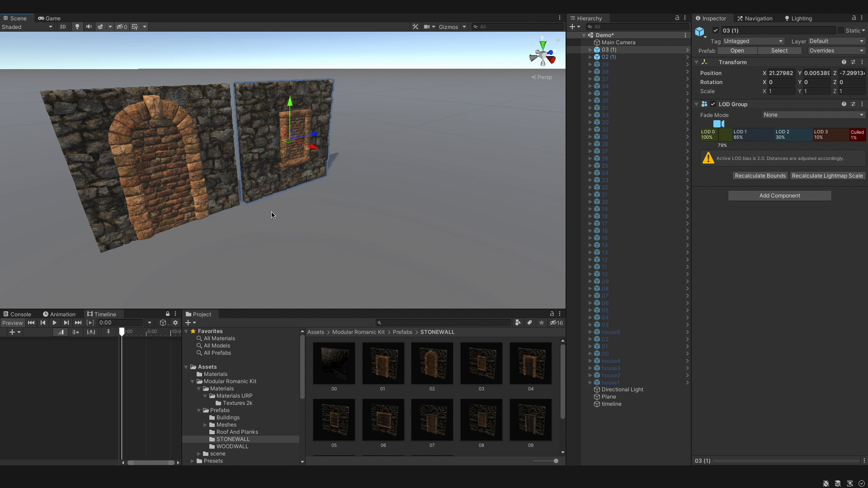Expand the Meshes folder in Project tree
Image resolution: width=868 pixels, height=488 pixels.
[x=205, y=425]
